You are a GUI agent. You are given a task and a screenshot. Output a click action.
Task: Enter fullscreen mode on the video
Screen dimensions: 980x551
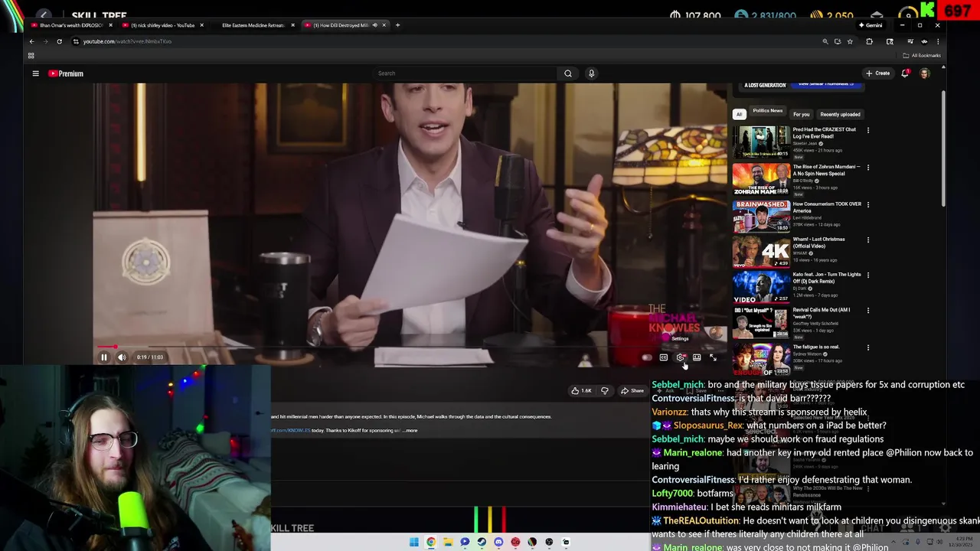[713, 357]
